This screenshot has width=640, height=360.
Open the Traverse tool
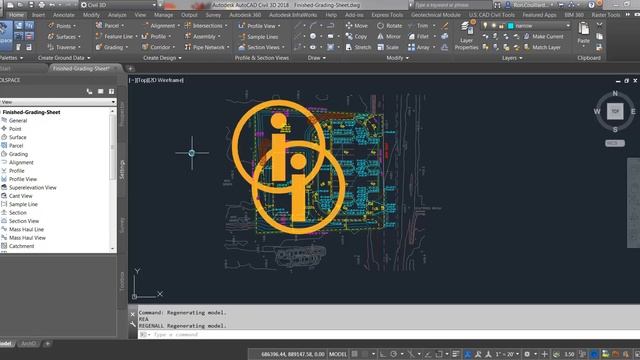[x=65, y=47]
